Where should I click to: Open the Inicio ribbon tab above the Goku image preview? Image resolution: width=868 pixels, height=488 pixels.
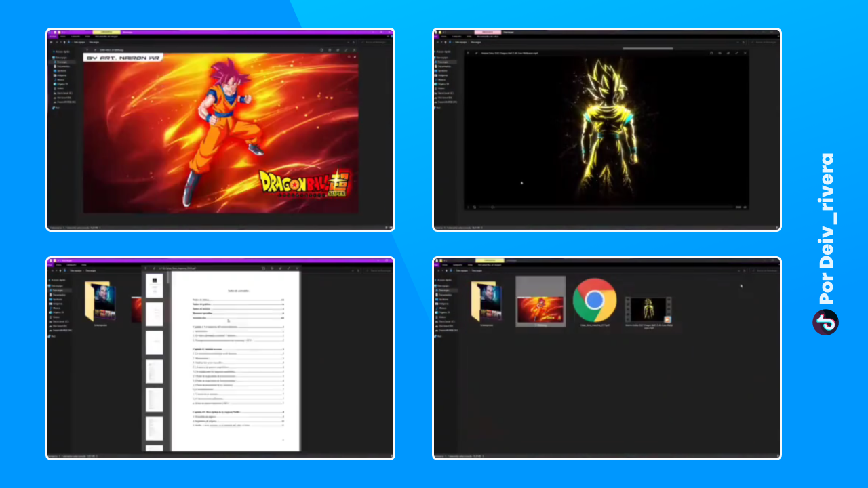pyautogui.click(x=62, y=37)
